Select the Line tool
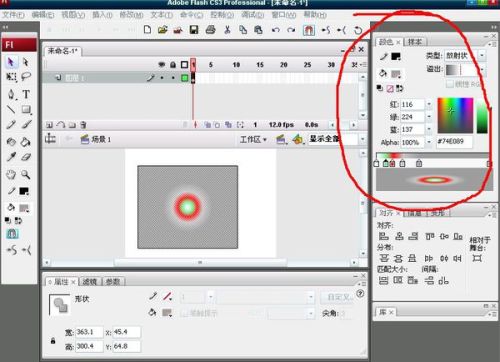 point(11,109)
